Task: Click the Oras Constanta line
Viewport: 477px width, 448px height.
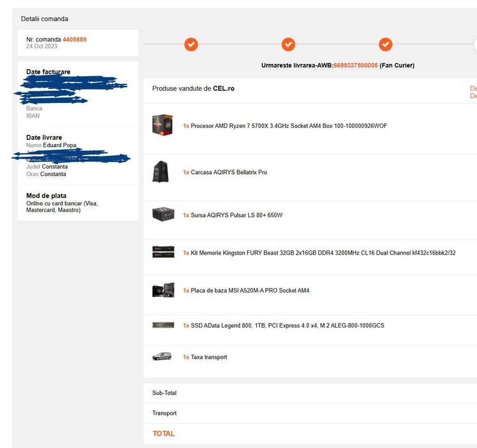Action: [x=46, y=174]
